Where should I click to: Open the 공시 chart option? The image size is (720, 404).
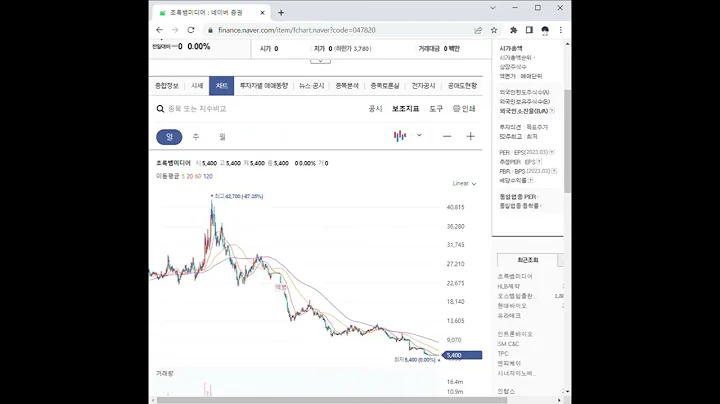375,109
